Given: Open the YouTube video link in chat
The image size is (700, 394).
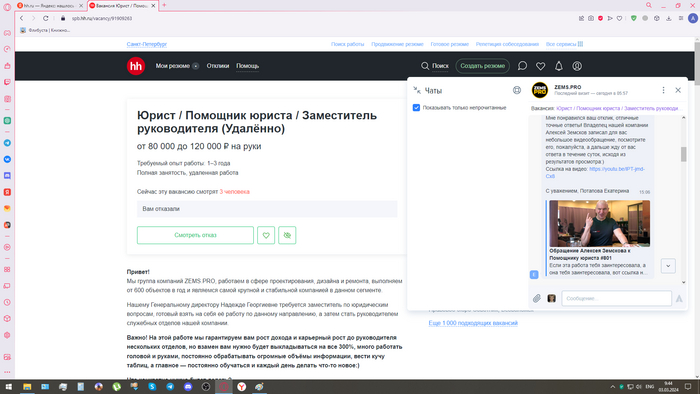Looking at the screenshot, I should pyautogui.click(x=595, y=173).
